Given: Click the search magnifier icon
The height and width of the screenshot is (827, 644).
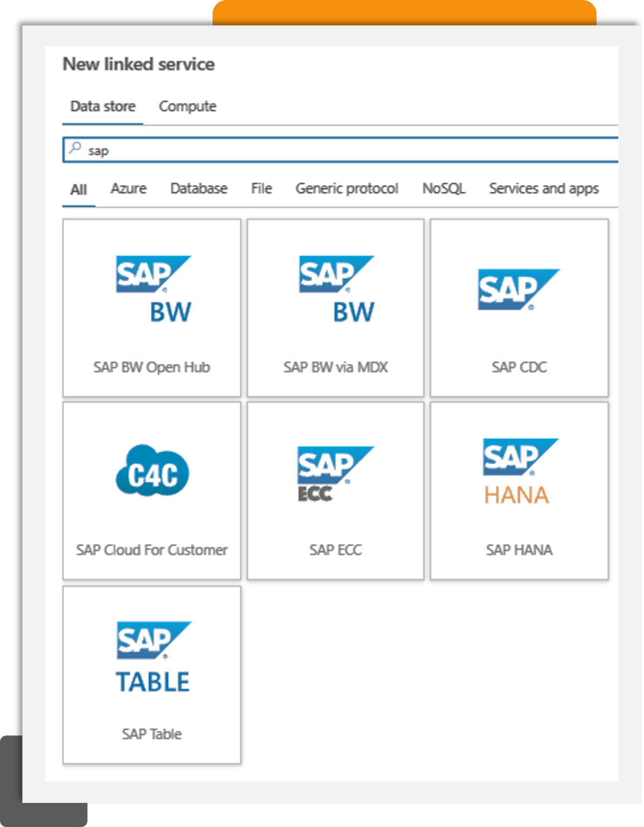Looking at the screenshot, I should click(x=75, y=148).
